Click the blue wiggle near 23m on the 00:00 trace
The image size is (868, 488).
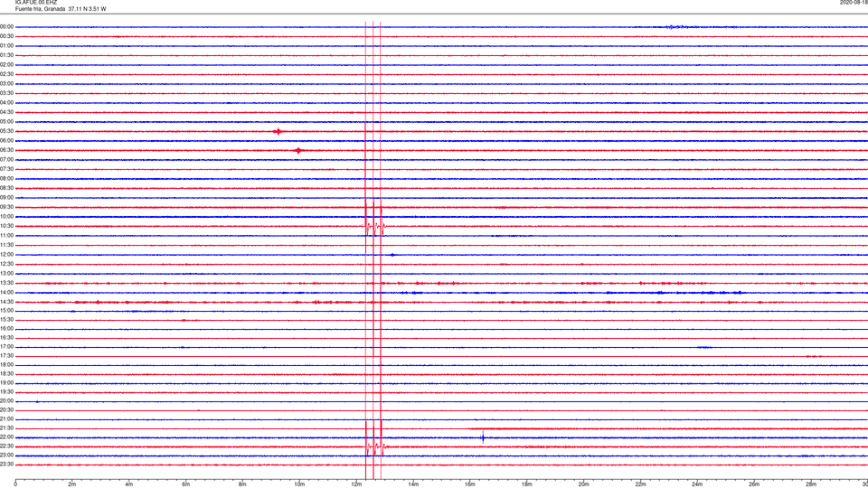coord(676,26)
